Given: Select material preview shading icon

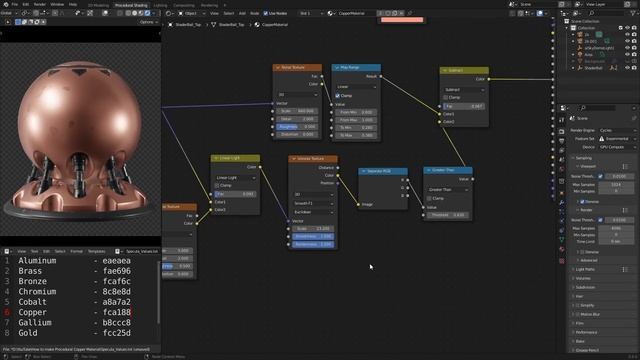Looking at the screenshot, I should pos(141,13).
